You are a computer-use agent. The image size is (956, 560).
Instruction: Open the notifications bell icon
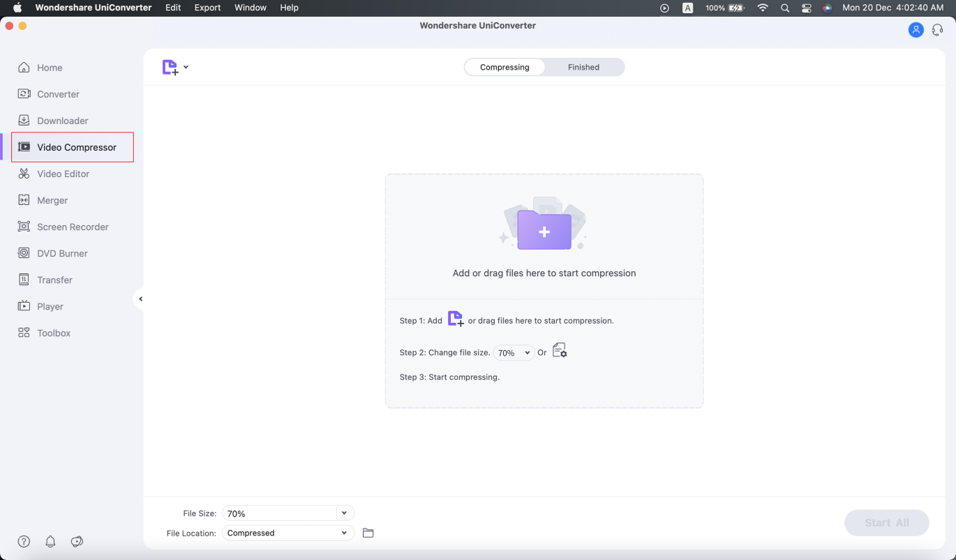pos(50,541)
